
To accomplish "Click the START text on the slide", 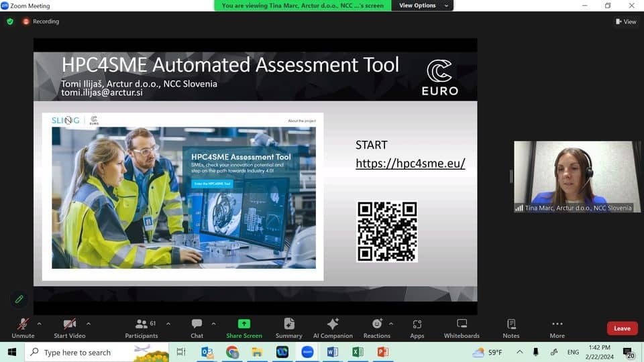I will (371, 145).
